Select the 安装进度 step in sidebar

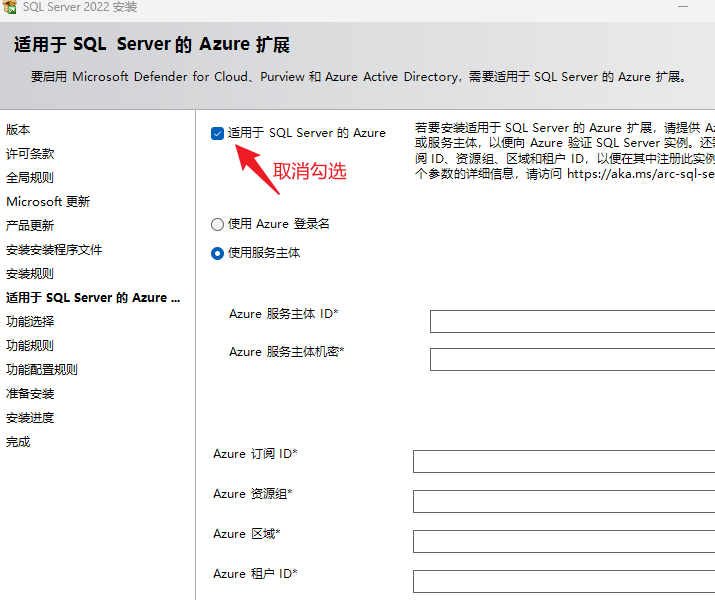click(x=30, y=418)
